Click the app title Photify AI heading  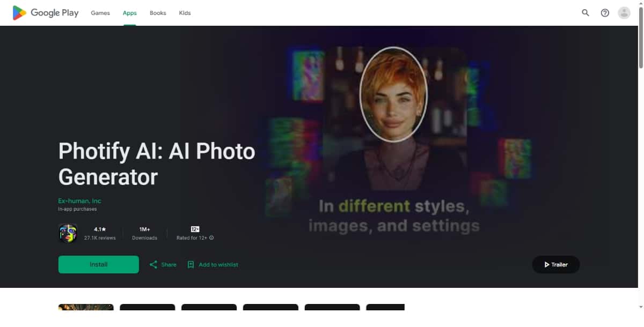(x=157, y=164)
